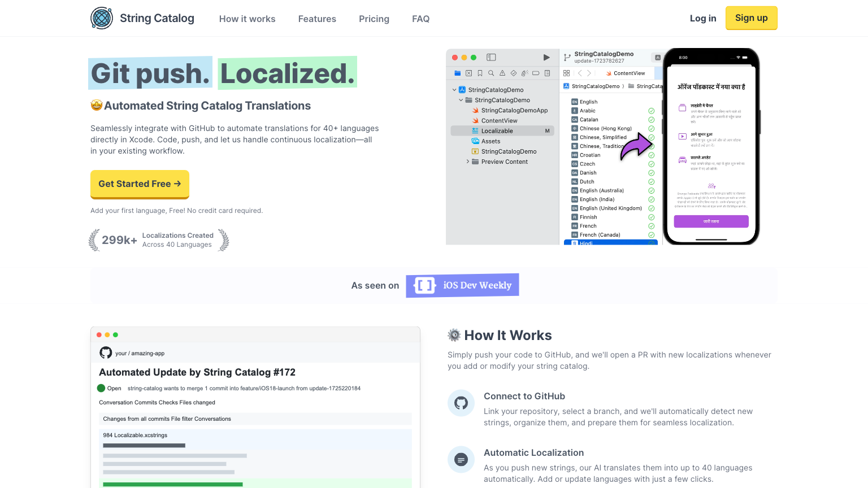Open the Pricing nav item
Image resolution: width=868 pixels, height=488 pixels.
374,19
